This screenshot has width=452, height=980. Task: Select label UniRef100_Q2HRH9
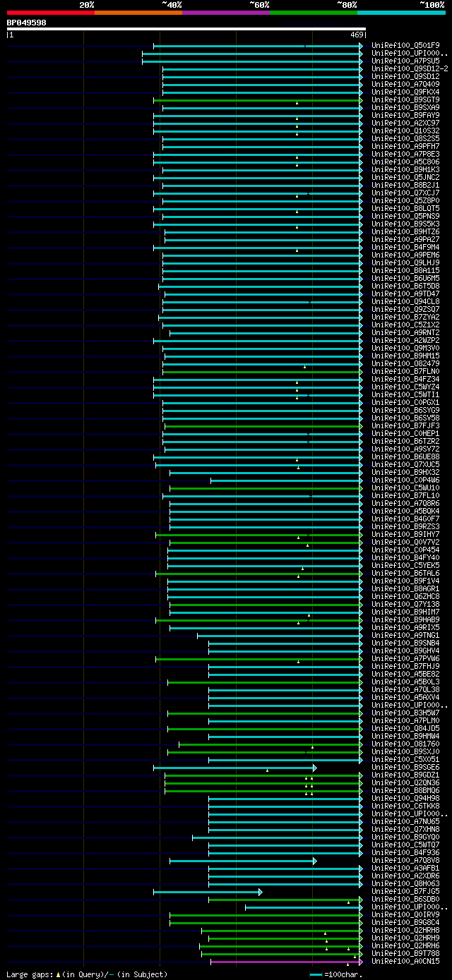(x=405, y=938)
